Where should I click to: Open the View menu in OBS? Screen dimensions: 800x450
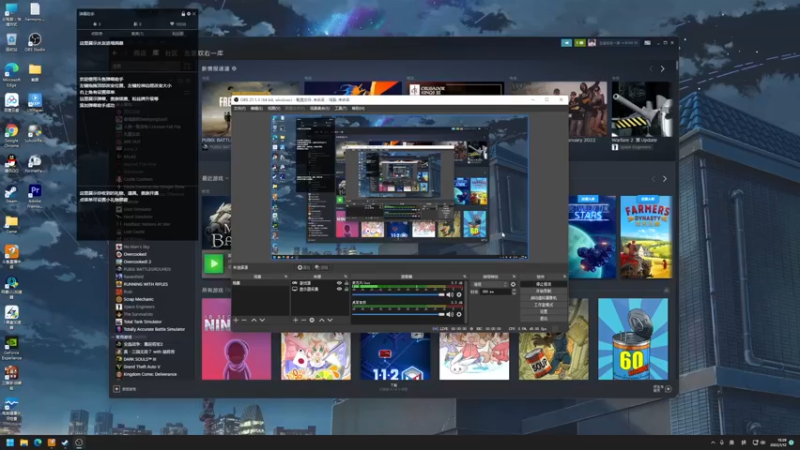[x=274, y=108]
